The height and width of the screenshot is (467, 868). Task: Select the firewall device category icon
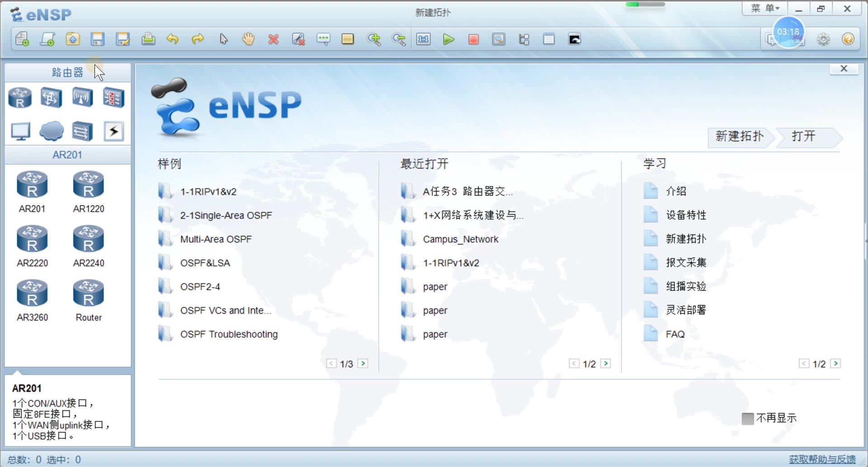click(113, 98)
